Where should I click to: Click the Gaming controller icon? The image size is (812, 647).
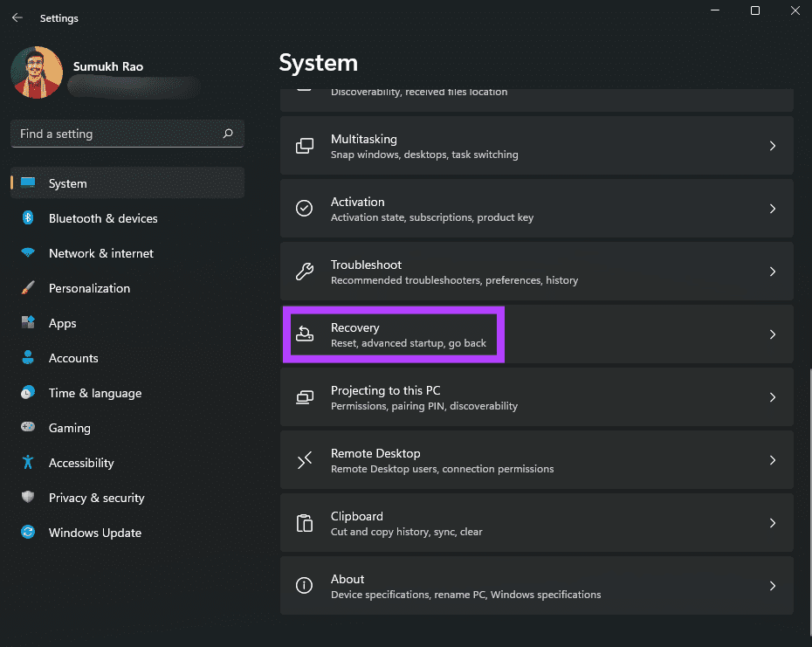pyautogui.click(x=28, y=427)
